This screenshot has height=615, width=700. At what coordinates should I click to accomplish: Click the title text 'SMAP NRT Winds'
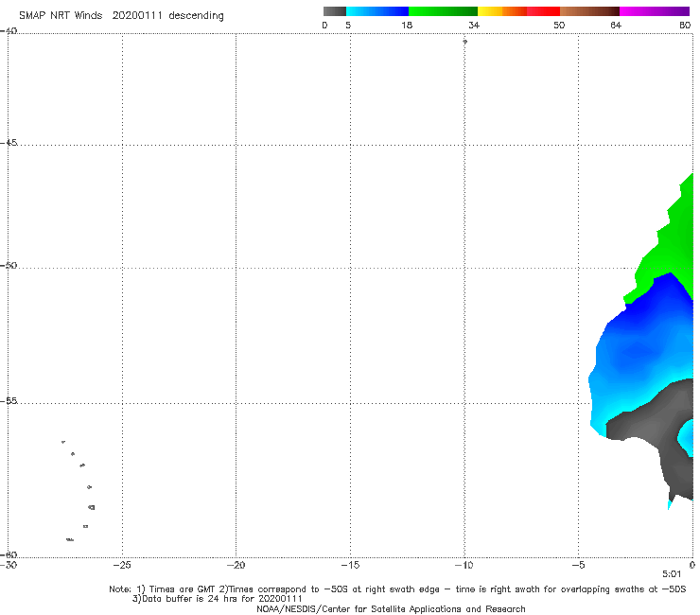point(61,16)
